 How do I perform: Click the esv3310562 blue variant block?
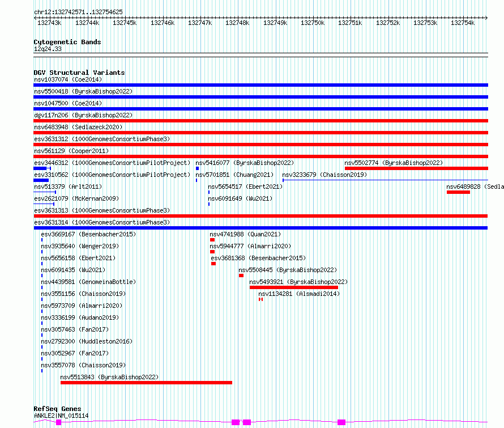(41, 180)
